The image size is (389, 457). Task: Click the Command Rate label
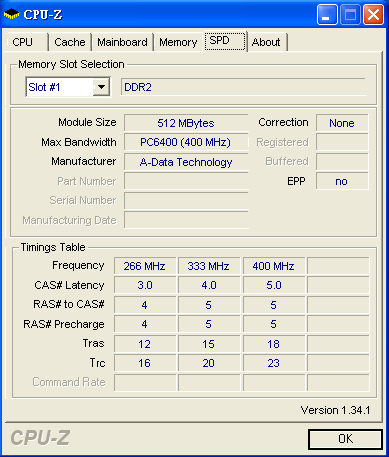pos(69,382)
